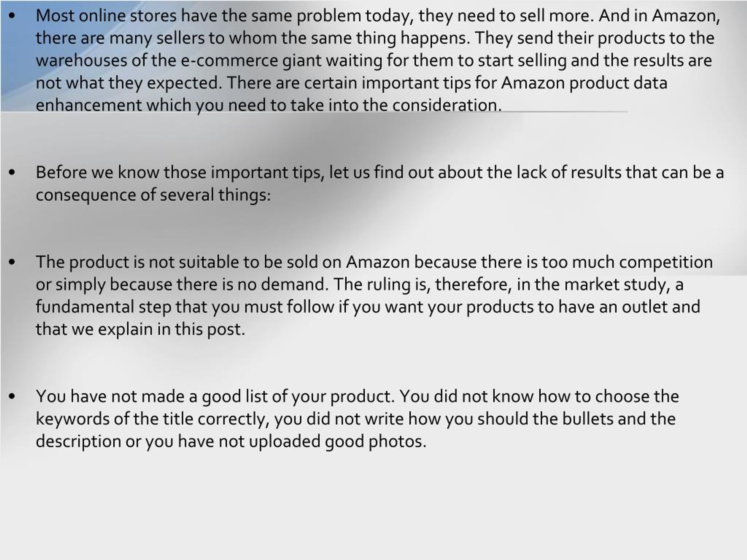Click "that we explain in this post."
This screenshot has width=747, height=560.
click(140, 330)
